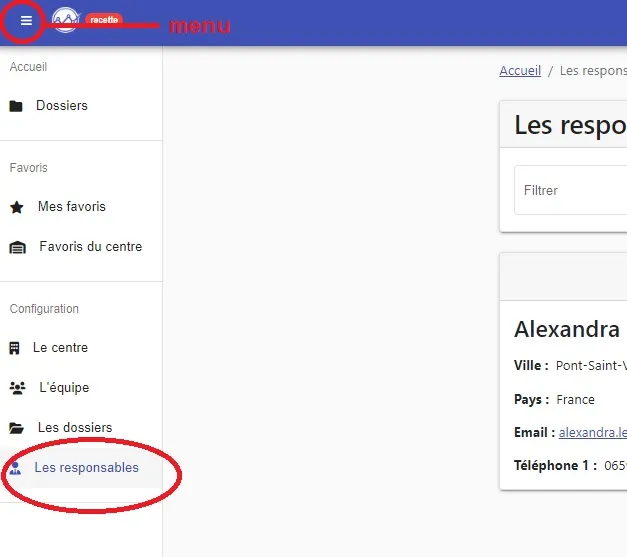Image resolution: width=627 pixels, height=557 pixels.
Task: Go to Favoris du centre
Action: tap(81, 247)
